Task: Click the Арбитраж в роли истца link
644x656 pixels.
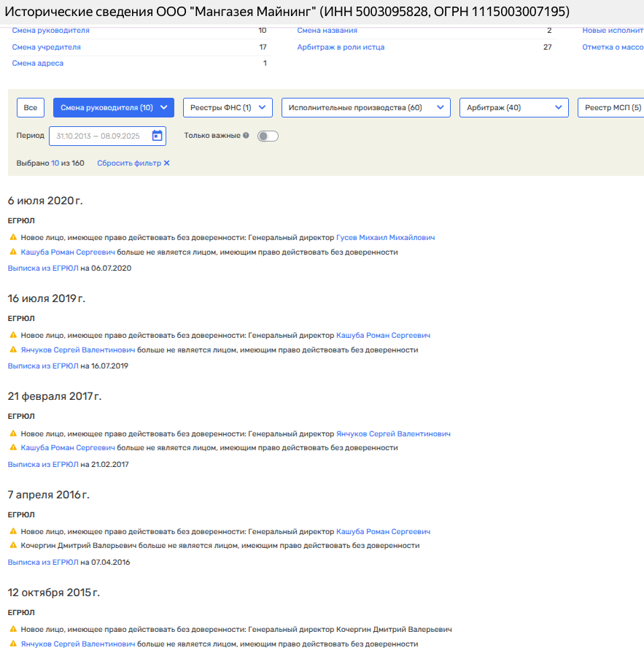Action: (341, 47)
